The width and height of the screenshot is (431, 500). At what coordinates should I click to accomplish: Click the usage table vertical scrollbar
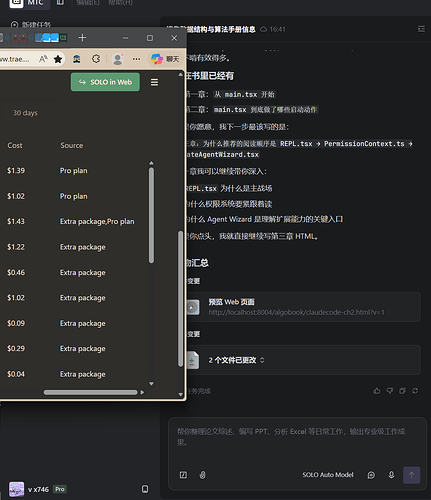click(151, 215)
